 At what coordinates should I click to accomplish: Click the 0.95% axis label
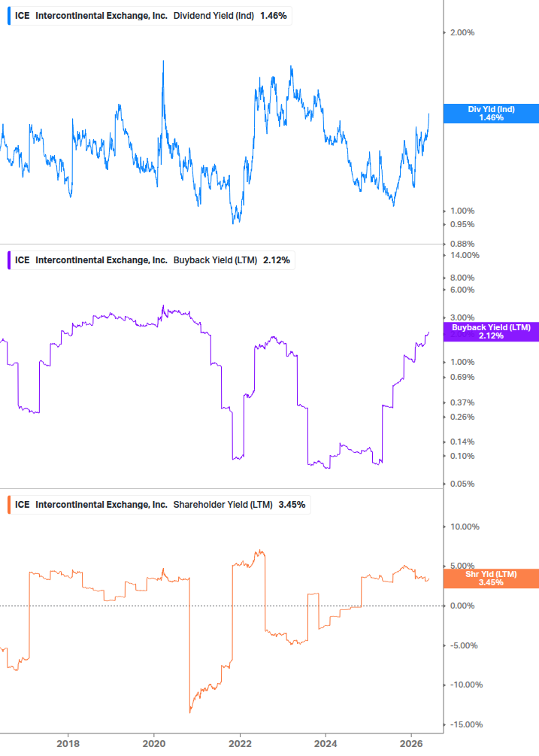(462, 225)
